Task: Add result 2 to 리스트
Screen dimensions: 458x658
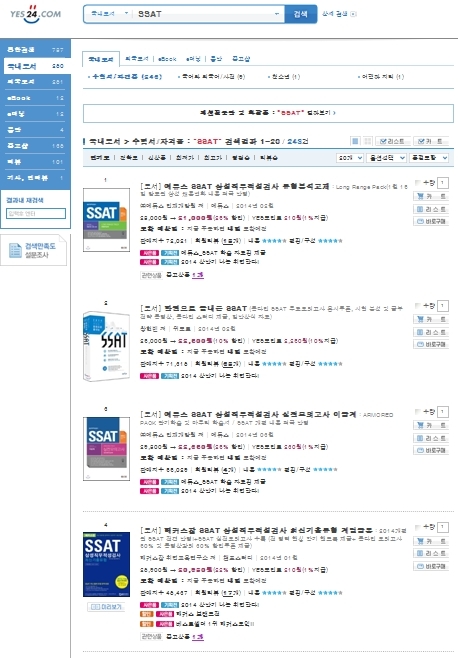Action: pyautogui.click(x=431, y=332)
